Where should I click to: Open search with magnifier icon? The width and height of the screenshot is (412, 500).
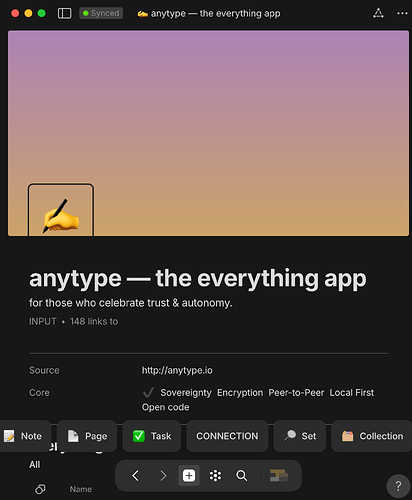point(242,476)
